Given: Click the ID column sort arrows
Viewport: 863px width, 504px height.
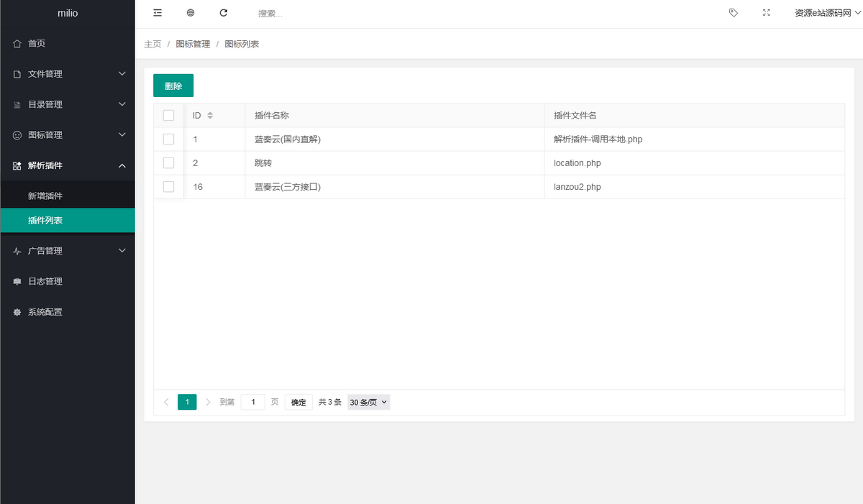Looking at the screenshot, I should [210, 116].
